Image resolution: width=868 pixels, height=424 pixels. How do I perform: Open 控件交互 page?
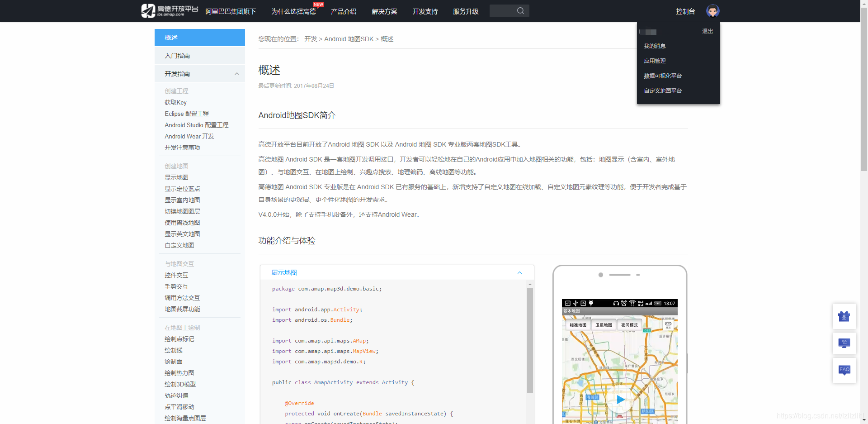[176, 275]
